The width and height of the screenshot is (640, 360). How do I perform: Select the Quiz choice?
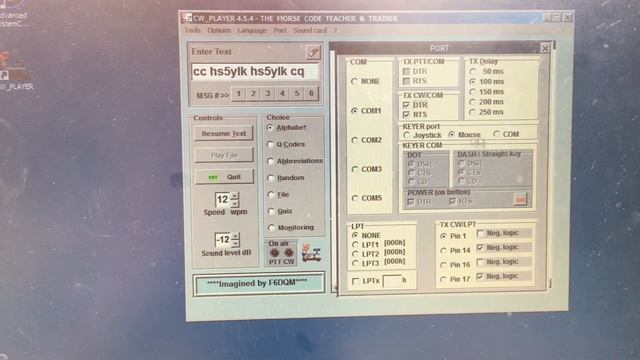coord(280,211)
